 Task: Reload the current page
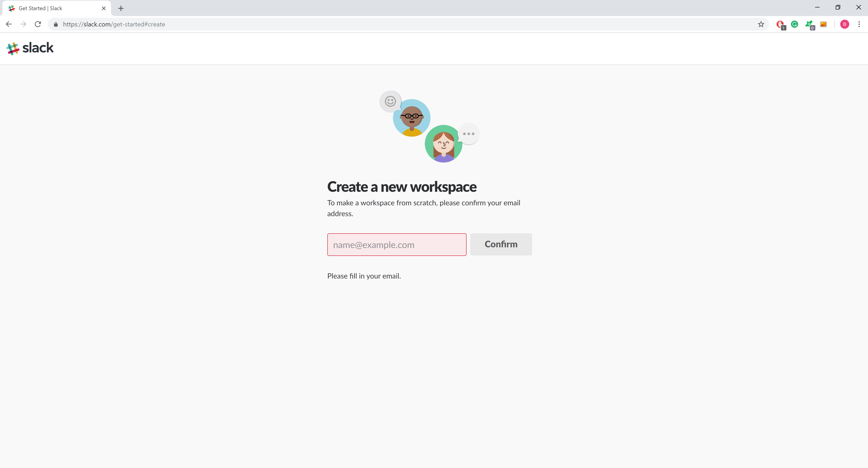tap(38, 24)
